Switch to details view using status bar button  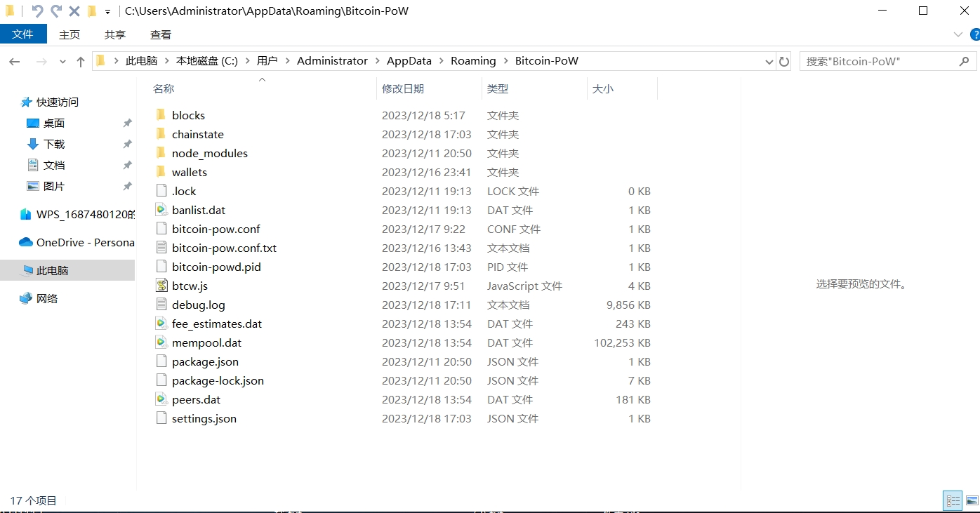(x=953, y=500)
